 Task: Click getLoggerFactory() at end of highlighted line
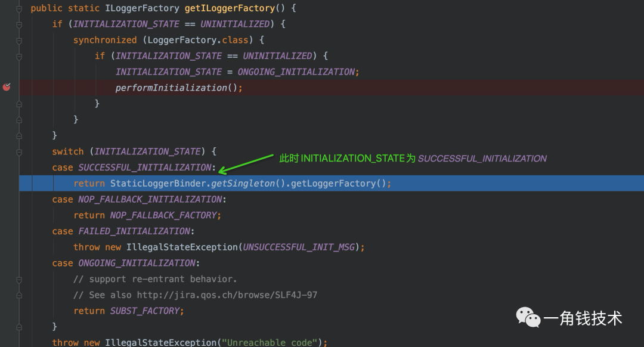tap(339, 184)
